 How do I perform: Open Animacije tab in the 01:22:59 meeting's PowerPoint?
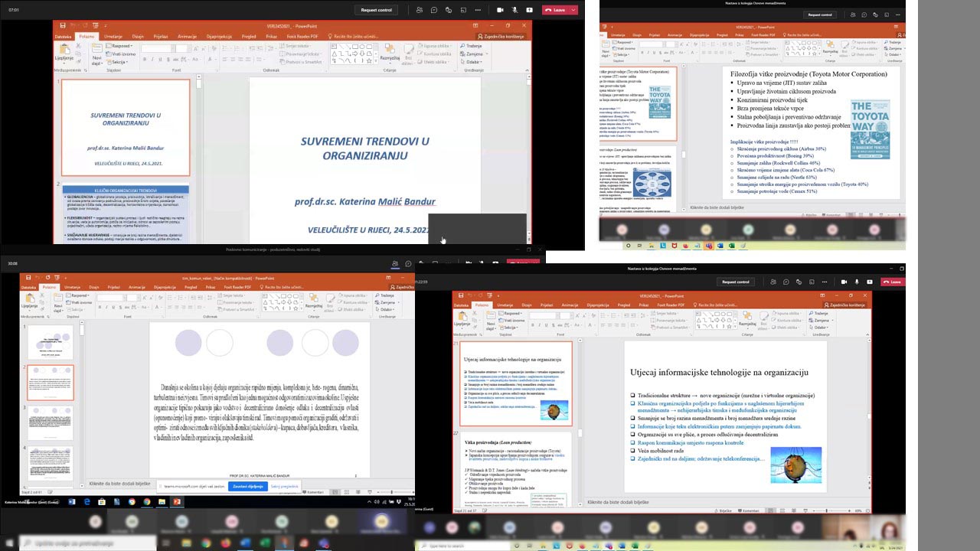(569, 305)
